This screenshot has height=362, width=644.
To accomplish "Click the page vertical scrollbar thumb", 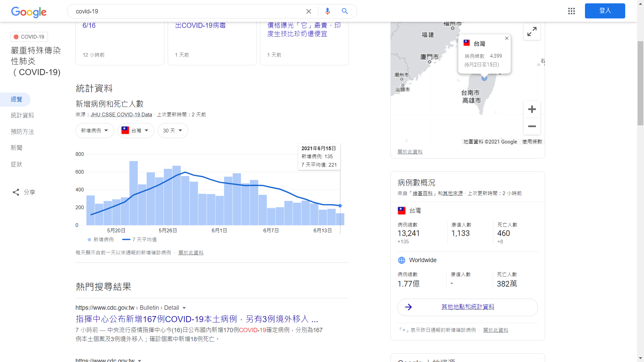I will click(x=640, y=83).
